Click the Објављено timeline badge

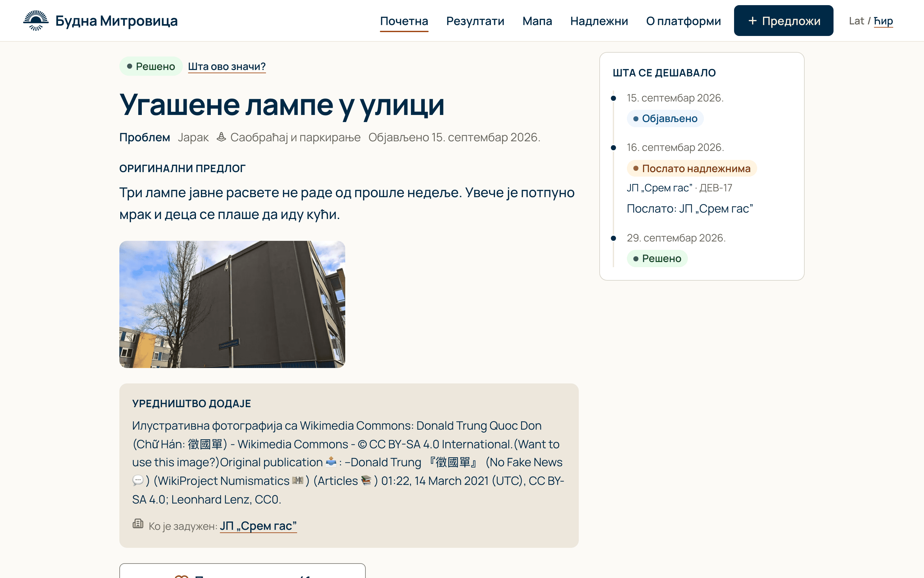(665, 118)
